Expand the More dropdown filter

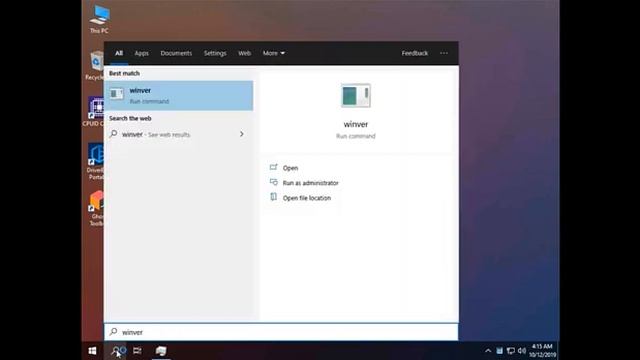tap(273, 53)
